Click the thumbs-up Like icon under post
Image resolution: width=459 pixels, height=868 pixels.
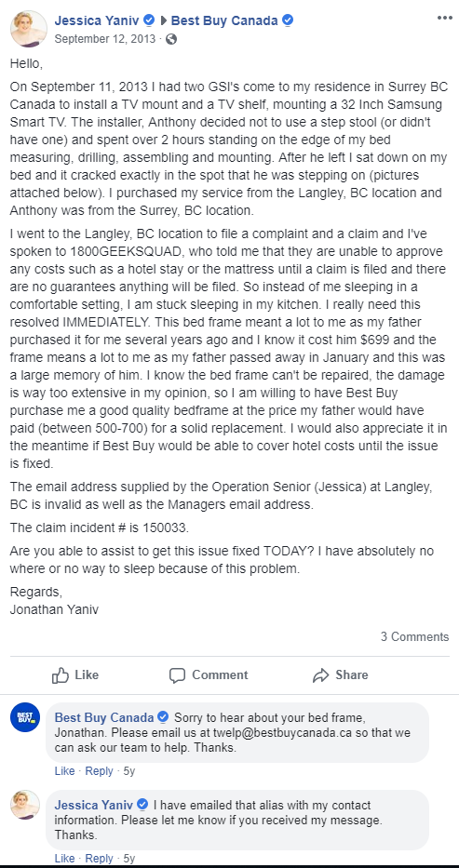coord(60,675)
